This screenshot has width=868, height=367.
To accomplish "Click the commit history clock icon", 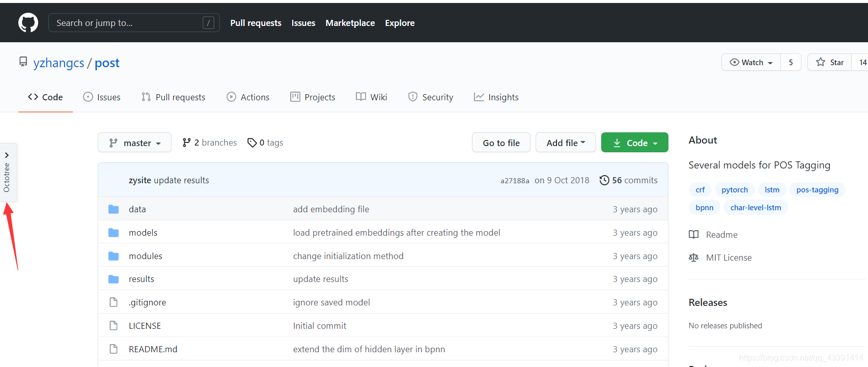I will (x=604, y=180).
